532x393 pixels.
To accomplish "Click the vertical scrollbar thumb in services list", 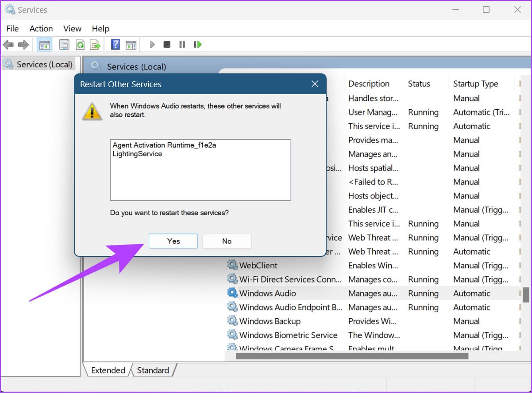I will 526,295.
